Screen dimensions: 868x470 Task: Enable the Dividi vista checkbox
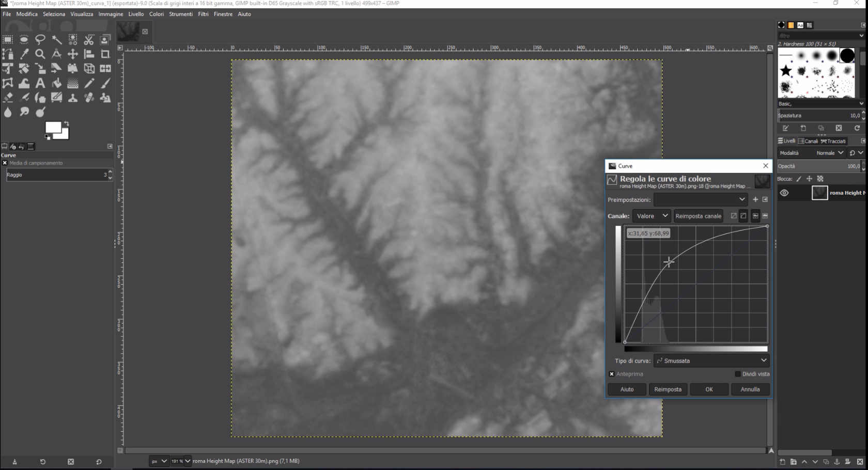click(738, 374)
